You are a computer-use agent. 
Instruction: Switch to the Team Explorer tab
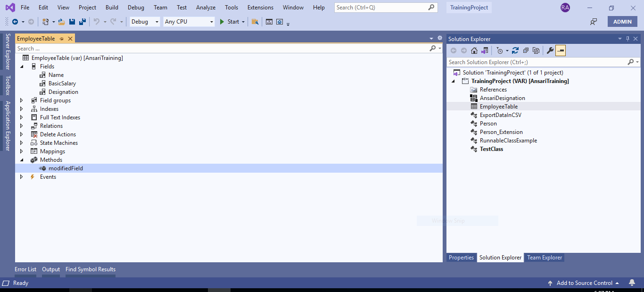[544, 258]
